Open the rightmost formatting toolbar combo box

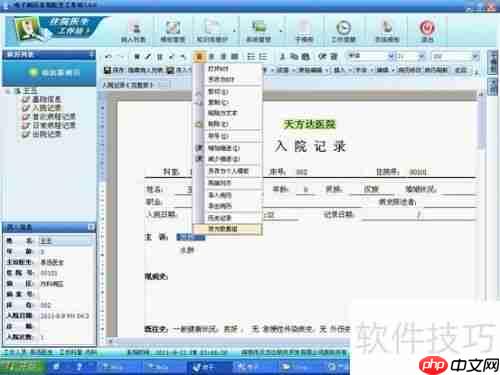click(455, 56)
